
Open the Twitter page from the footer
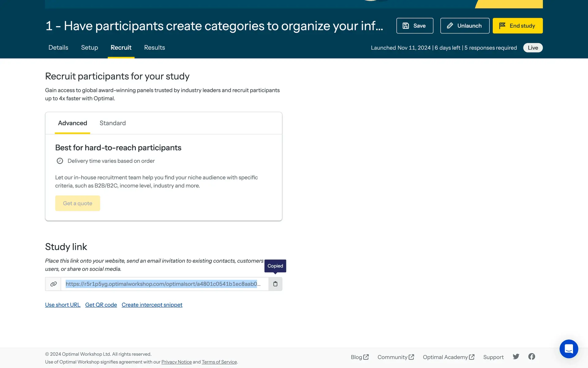pos(516,357)
